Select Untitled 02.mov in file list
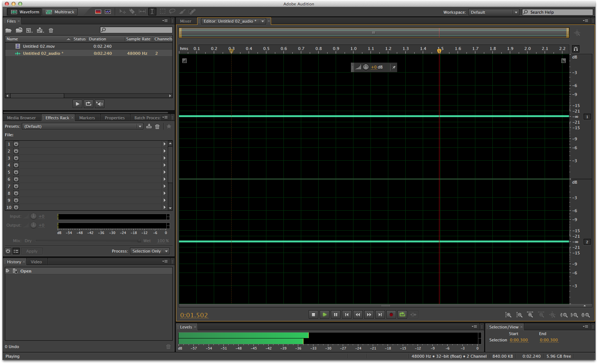598x364 pixels. (x=89, y=46)
